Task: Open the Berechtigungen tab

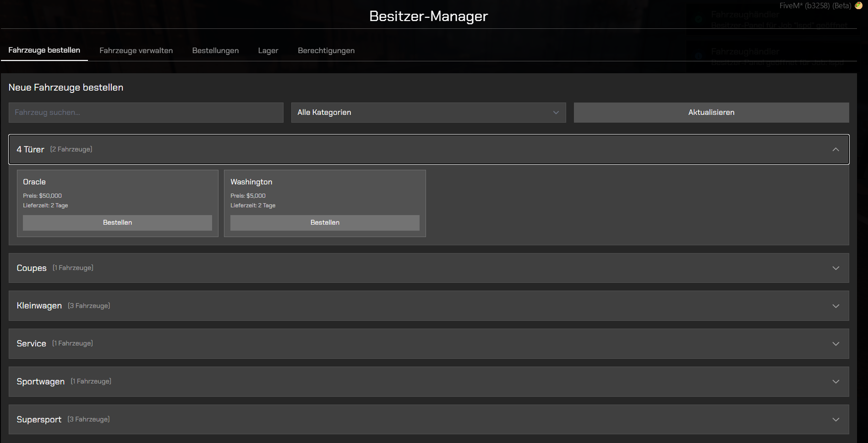Action: (326, 51)
